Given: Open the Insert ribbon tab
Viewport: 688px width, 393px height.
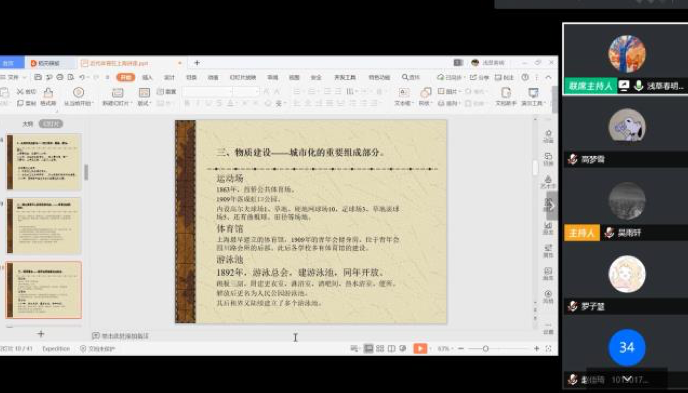Looking at the screenshot, I should coord(147,77).
